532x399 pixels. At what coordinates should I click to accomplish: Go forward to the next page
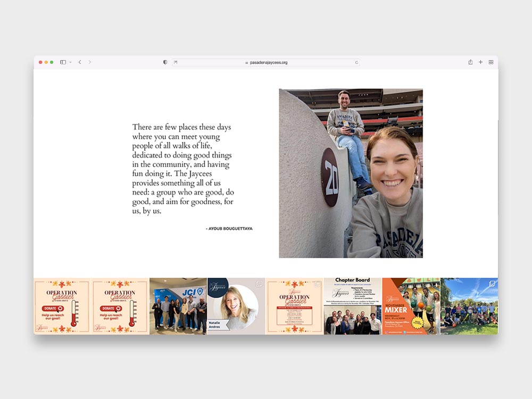tap(89, 62)
